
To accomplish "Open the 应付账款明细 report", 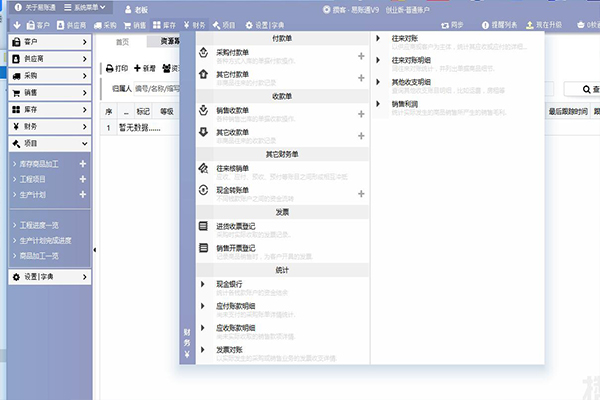I will tap(236, 306).
